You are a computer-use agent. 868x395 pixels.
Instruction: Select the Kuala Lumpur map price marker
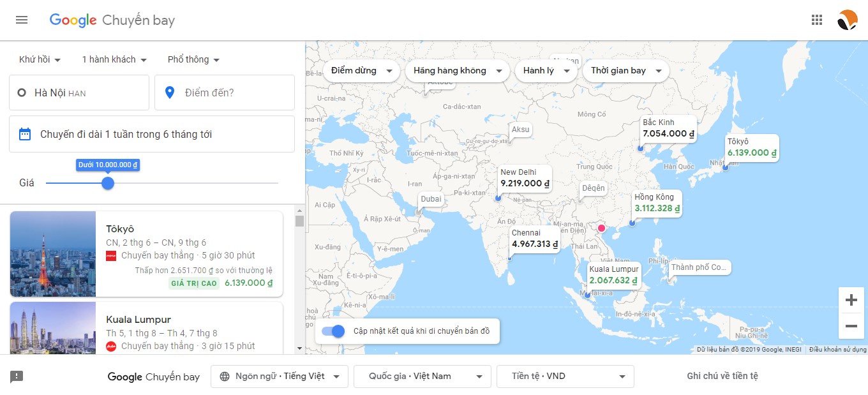(613, 275)
